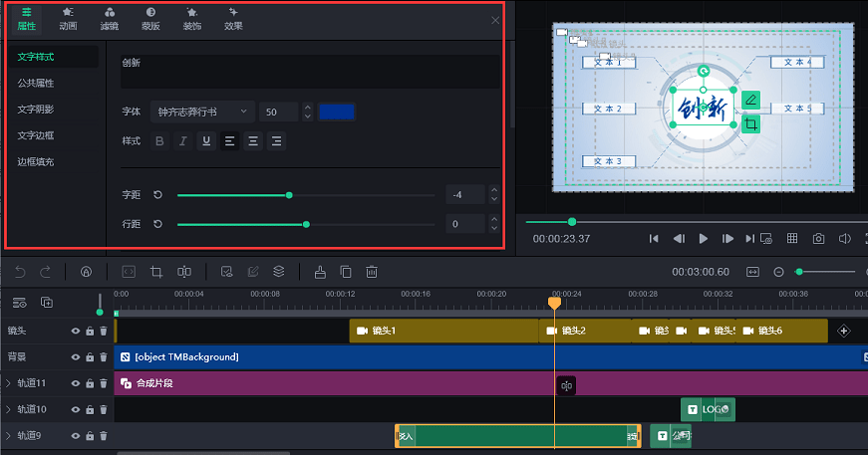Play the preview

click(x=703, y=238)
